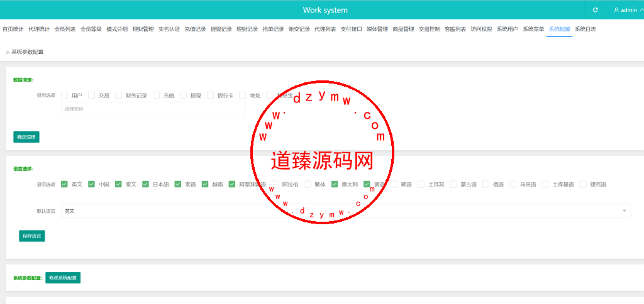This screenshot has height=304, width=644.
Task: Enable the 捷克语 language checkbox
Action: (583, 184)
